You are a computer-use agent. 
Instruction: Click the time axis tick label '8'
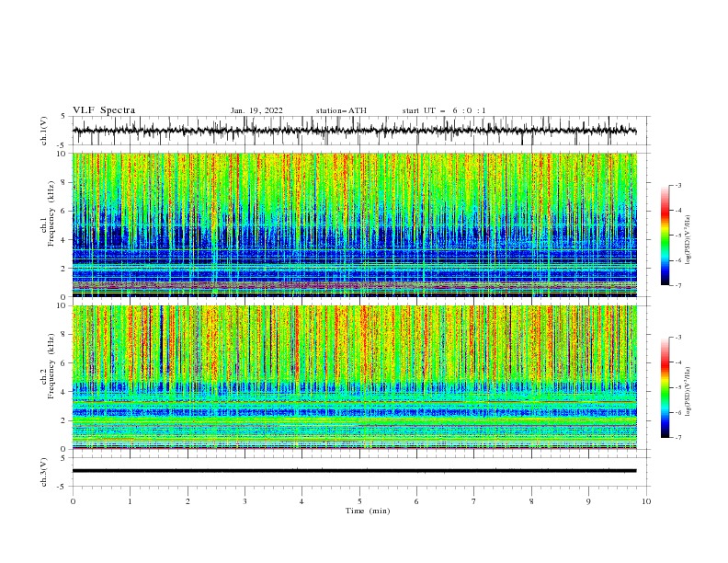531,501
